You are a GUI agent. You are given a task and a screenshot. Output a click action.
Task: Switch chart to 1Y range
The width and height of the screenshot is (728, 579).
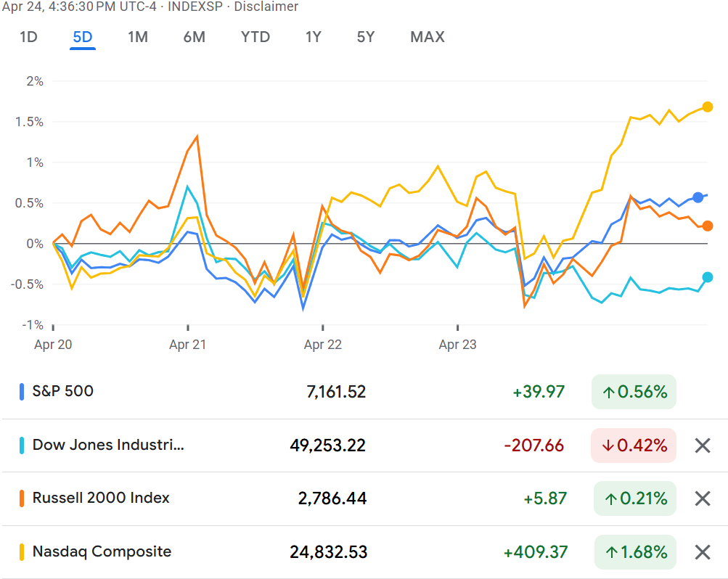[313, 37]
